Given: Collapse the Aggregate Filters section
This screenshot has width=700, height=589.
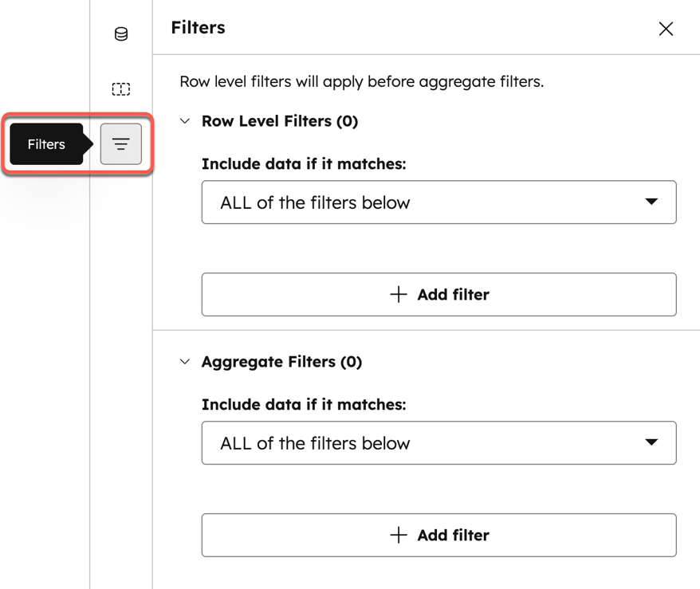Looking at the screenshot, I should pyautogui.click(x=184, y=361).
